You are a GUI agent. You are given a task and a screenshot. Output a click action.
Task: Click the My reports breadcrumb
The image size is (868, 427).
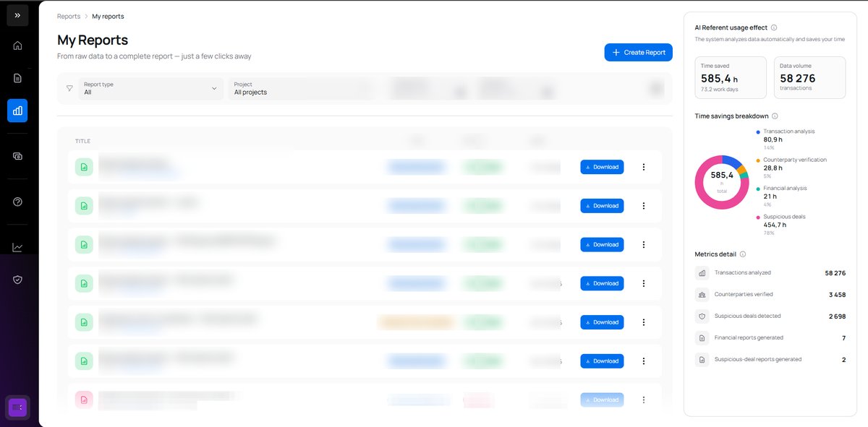(x=108, y=16)
